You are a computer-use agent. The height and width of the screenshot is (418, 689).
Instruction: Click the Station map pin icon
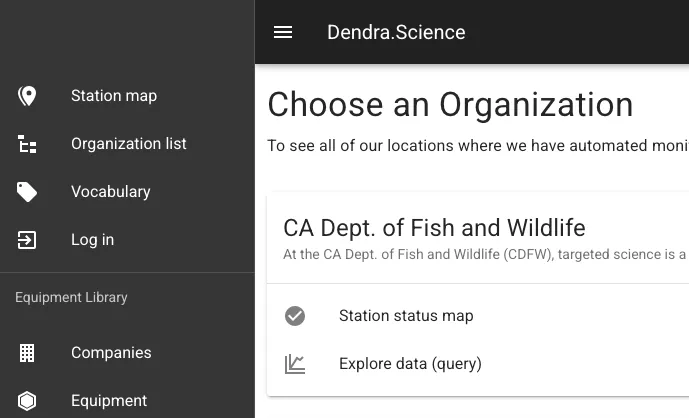point(27,96)
